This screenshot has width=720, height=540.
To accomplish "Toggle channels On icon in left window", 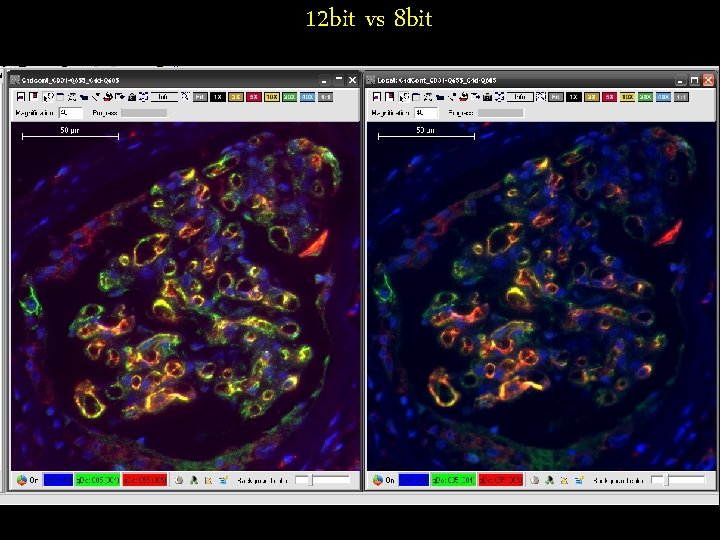I will click(x=22, y=480).
